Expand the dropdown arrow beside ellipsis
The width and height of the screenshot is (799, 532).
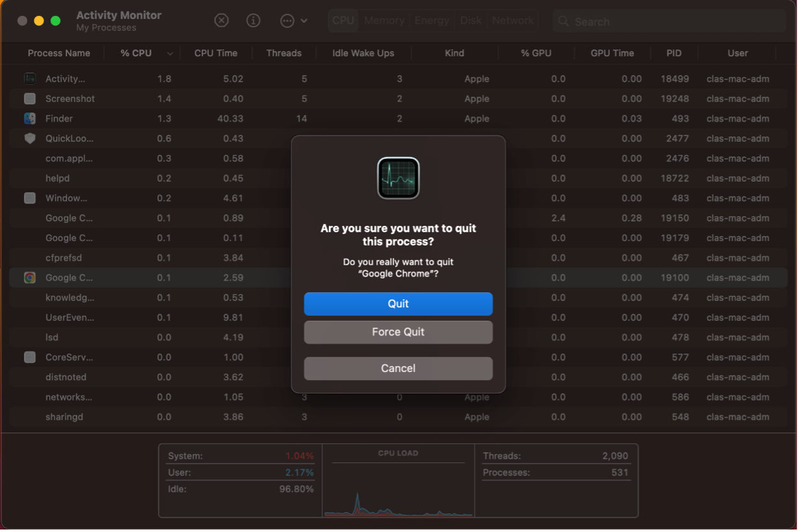point(304,21)
